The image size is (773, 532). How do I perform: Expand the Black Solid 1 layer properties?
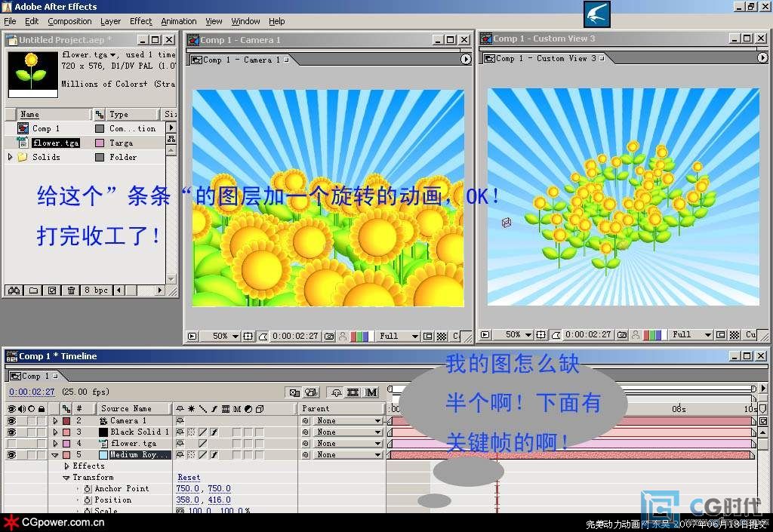(55, 432)
